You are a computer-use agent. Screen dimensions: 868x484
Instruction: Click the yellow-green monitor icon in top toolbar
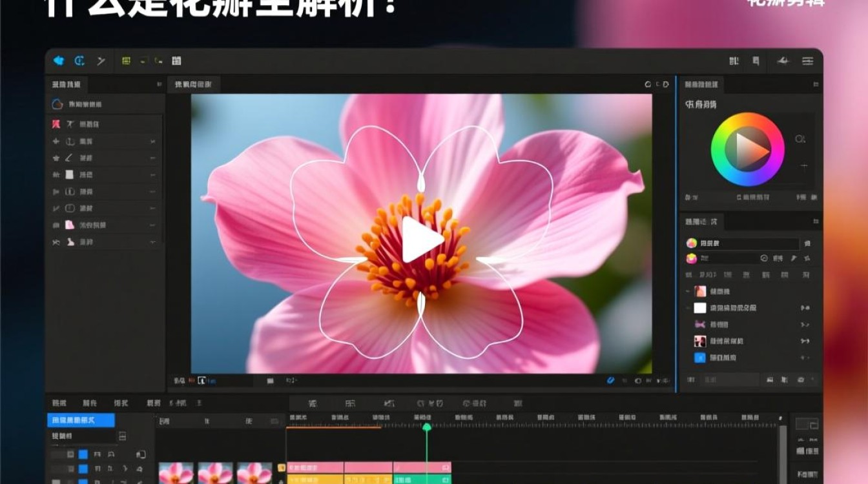click(x=126, y=61)
